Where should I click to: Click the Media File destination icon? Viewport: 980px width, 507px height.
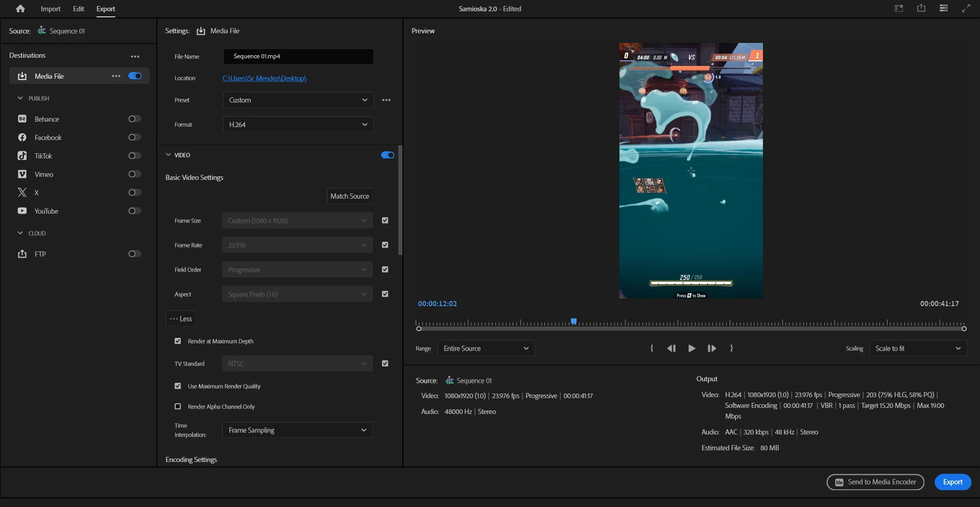click(22, 76)
